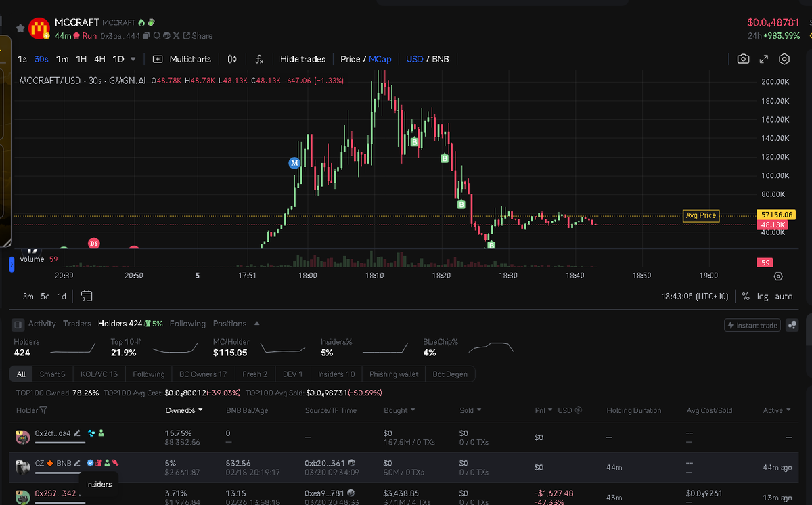Expand the more intervals dropdown arrow
The height and width of the screenshot is (505, 812).
[133, 59]
